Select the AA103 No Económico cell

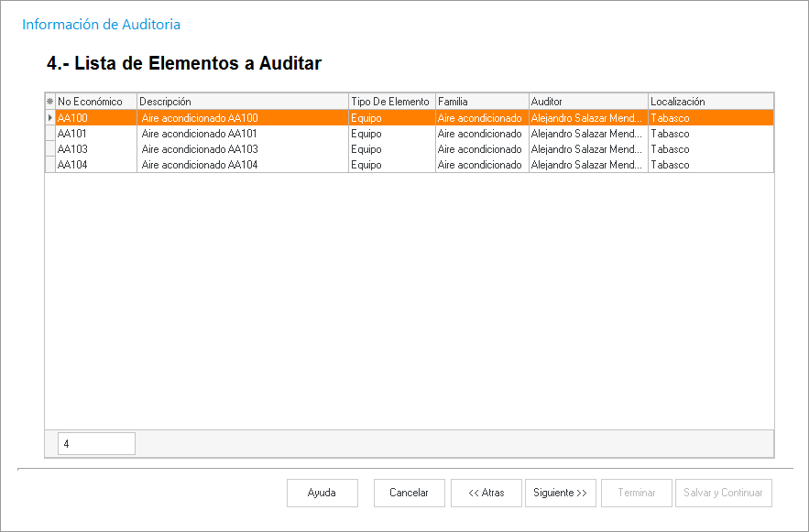[95, 149]
